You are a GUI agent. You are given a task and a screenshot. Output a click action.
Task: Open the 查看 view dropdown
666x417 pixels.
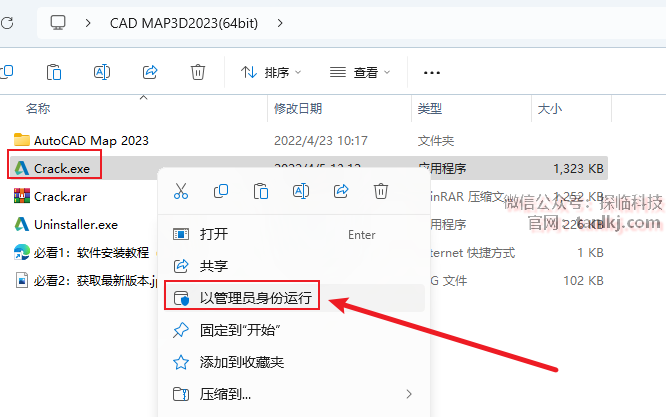click(x=360, y=73)
